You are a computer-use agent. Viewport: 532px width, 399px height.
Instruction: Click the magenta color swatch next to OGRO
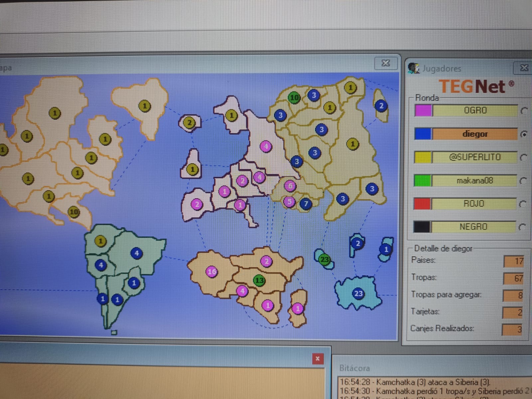pyautogui.click(x=423, y=110)
